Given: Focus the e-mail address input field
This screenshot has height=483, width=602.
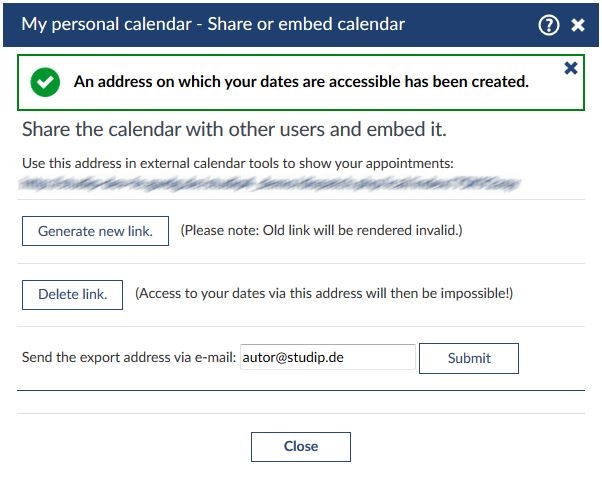Looking at the screenshot, I should (x=327, y=358).
